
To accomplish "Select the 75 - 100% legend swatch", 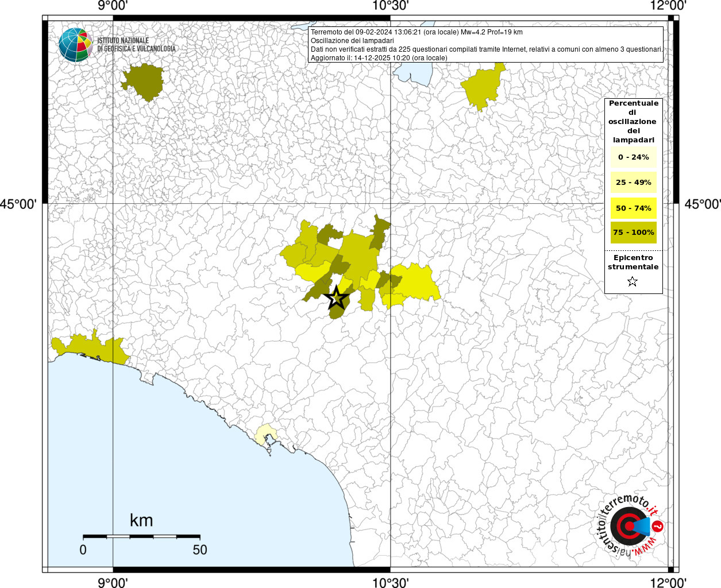I will [x=633, y=233].
